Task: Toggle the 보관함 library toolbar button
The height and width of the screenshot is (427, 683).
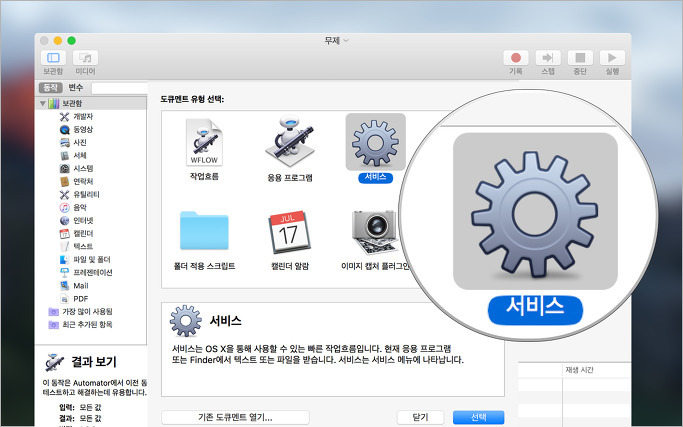Action: pos(53,58)
